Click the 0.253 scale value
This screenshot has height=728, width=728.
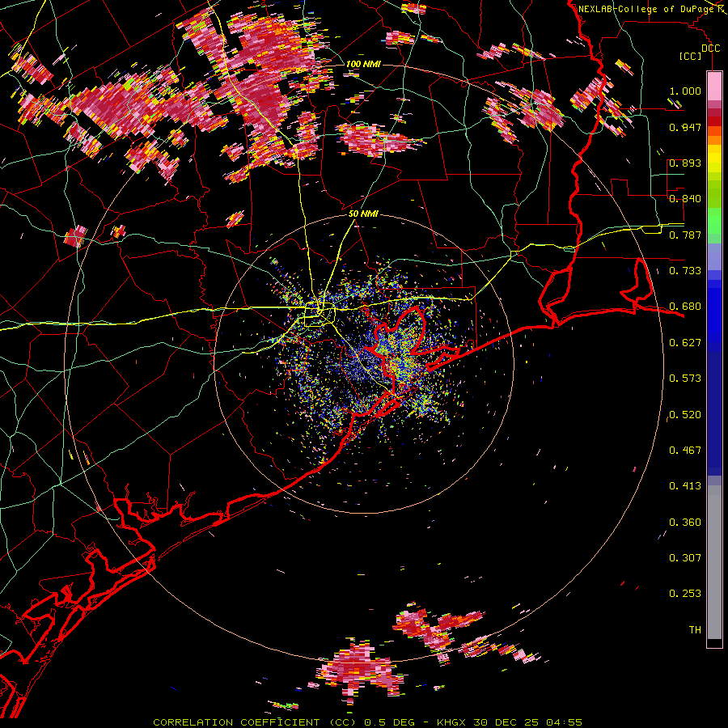[x=685, y=594]
